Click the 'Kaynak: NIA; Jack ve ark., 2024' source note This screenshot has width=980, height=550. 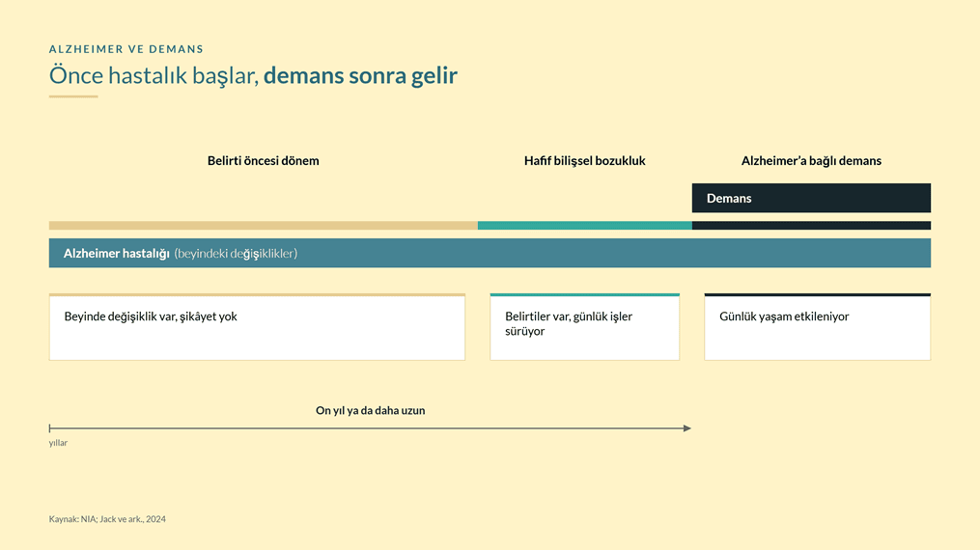107,519
